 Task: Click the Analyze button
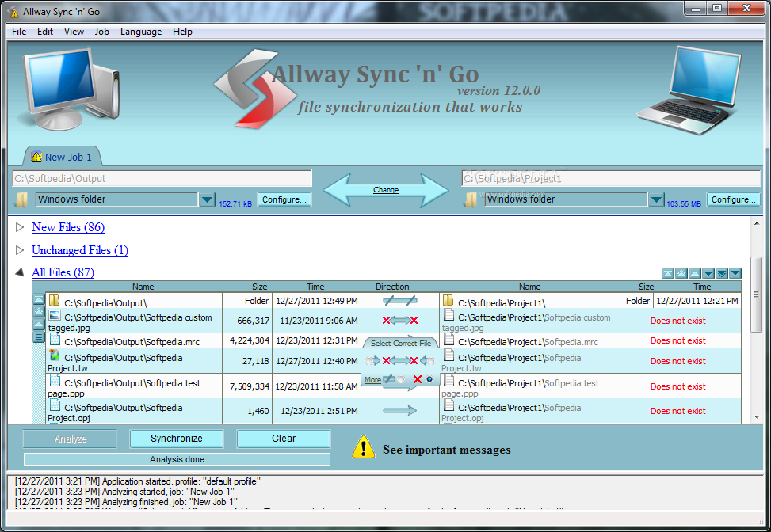(70, 438)
